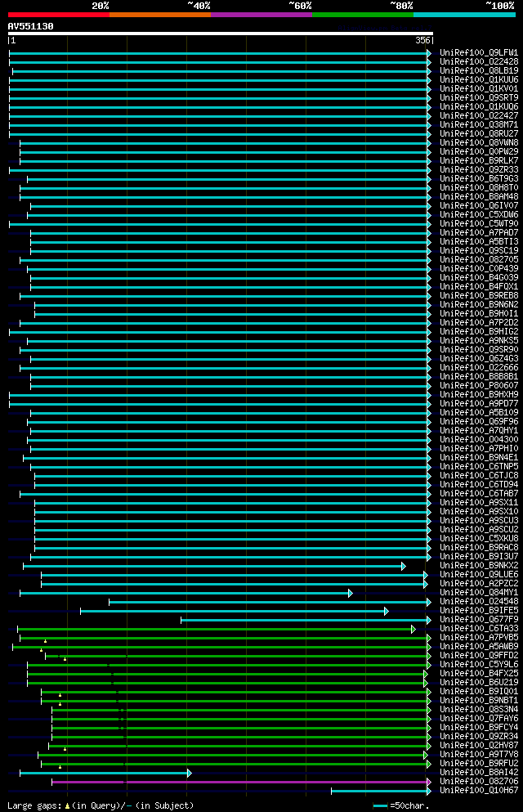Viewport: 523px width, 812px height.
Task: Click the cyan ~100% legend color bar
Action: point(464,15)
